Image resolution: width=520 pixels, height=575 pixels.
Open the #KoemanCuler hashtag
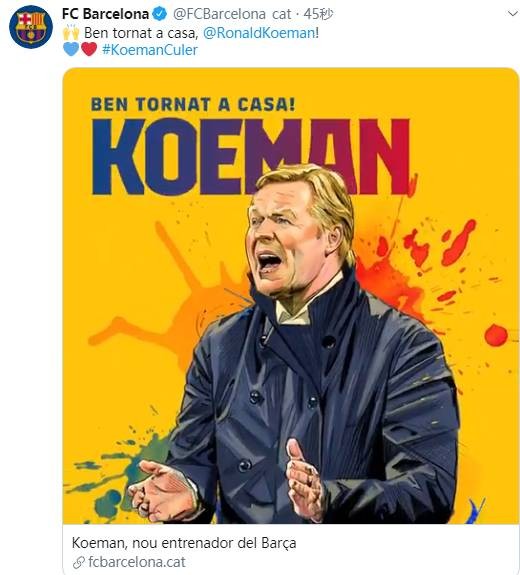pyautogui.click(x=150, y=50)
